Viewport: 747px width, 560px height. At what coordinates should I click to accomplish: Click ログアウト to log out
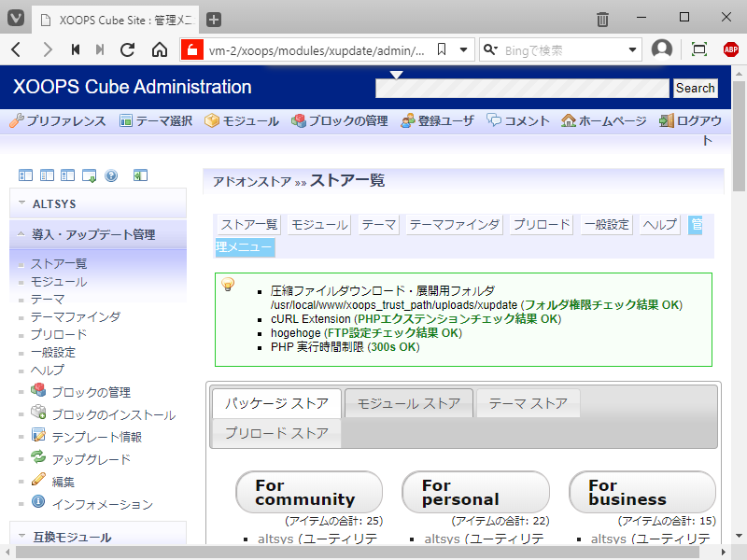(690, 121)
